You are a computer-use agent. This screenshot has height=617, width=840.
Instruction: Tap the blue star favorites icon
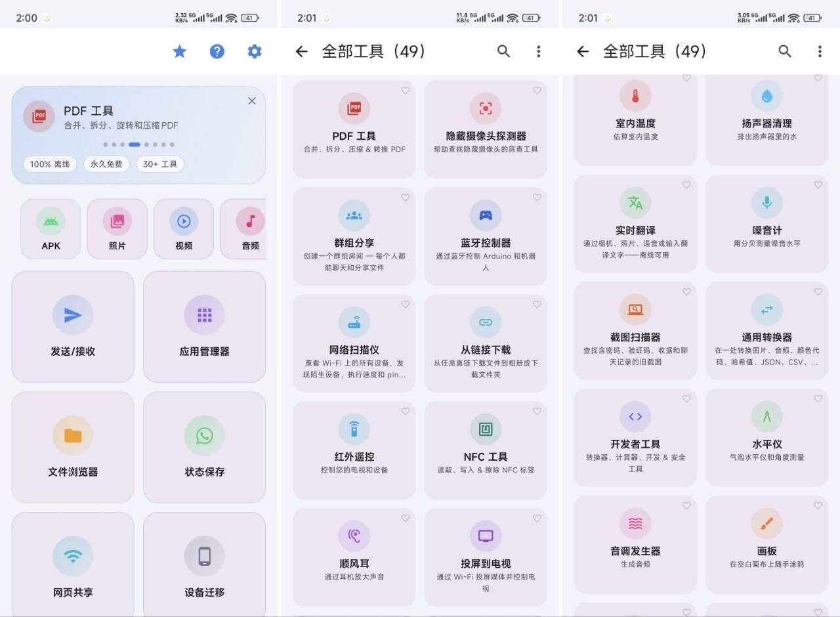tap(179, 51)
